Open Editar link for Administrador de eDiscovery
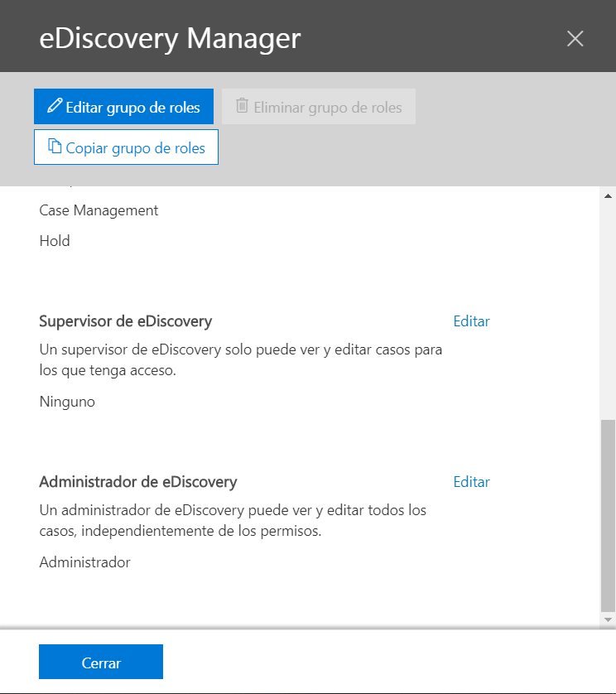This screenshot has height=694, width=616. click(471, 482)
